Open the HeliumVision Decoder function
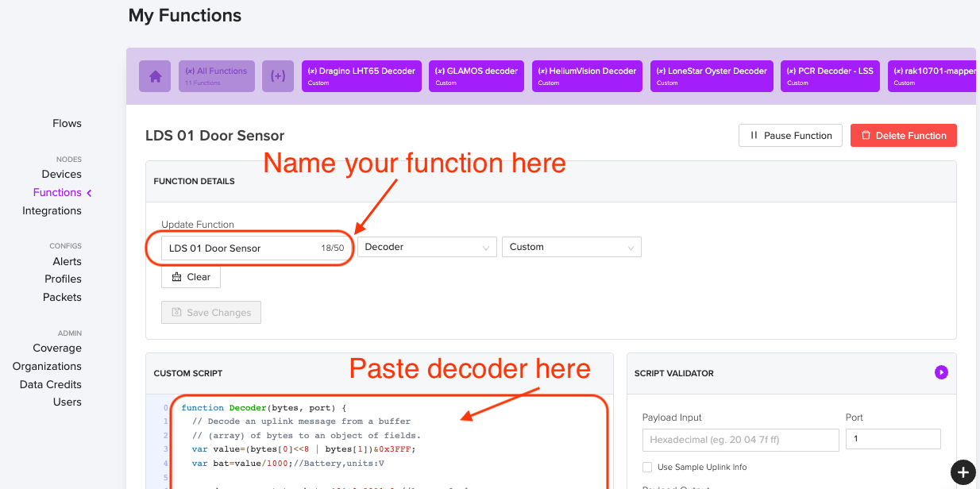The height and width of the screenshot is (489, 980). tap(587, 76)
